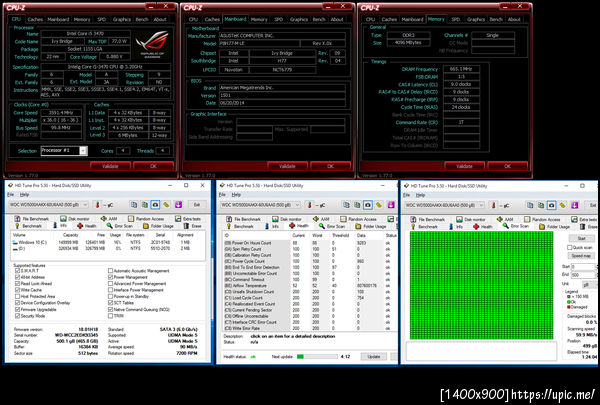Viewport: 600px width, 405px height.
Task: Switch to Caches tab in CPU-Z CPU window
Action: tap(35, 19)
